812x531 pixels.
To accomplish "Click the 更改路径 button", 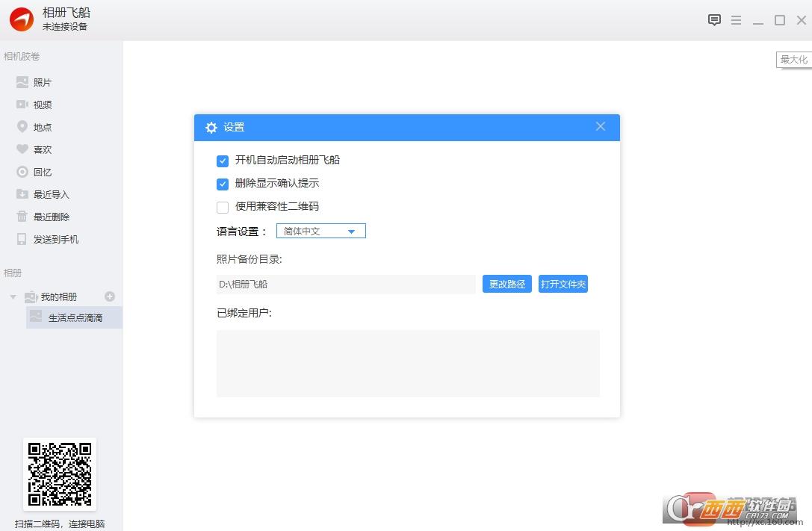I will pos(506,284).
